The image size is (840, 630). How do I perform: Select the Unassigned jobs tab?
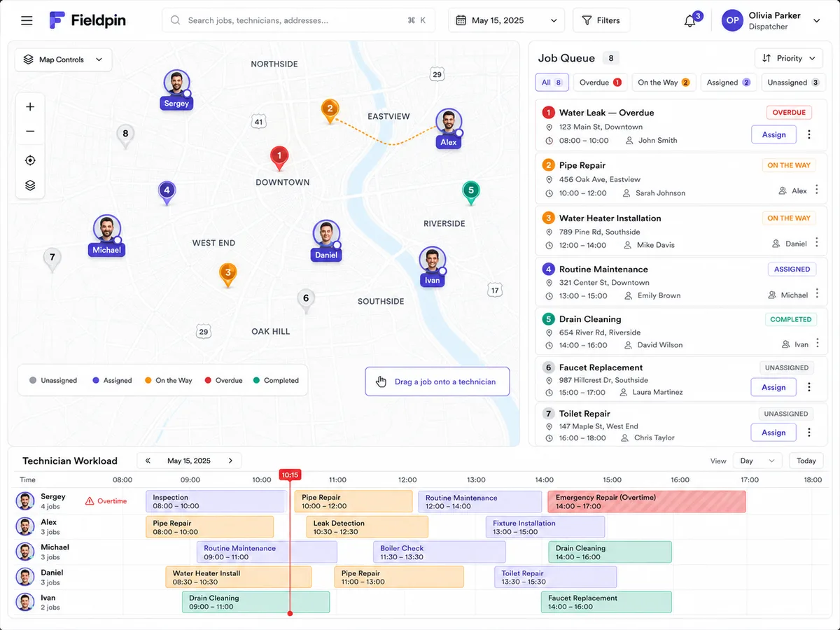pos(793,83)
